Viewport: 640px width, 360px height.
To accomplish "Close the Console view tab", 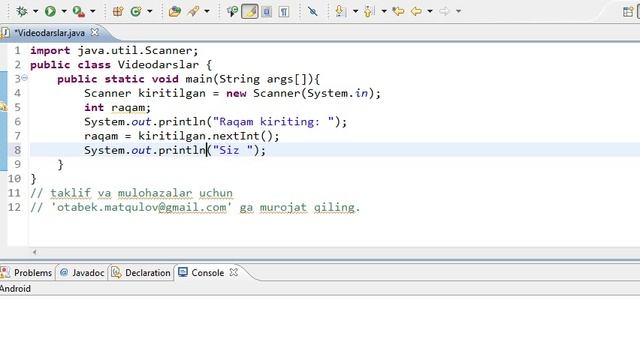I will tap(233, 272).
